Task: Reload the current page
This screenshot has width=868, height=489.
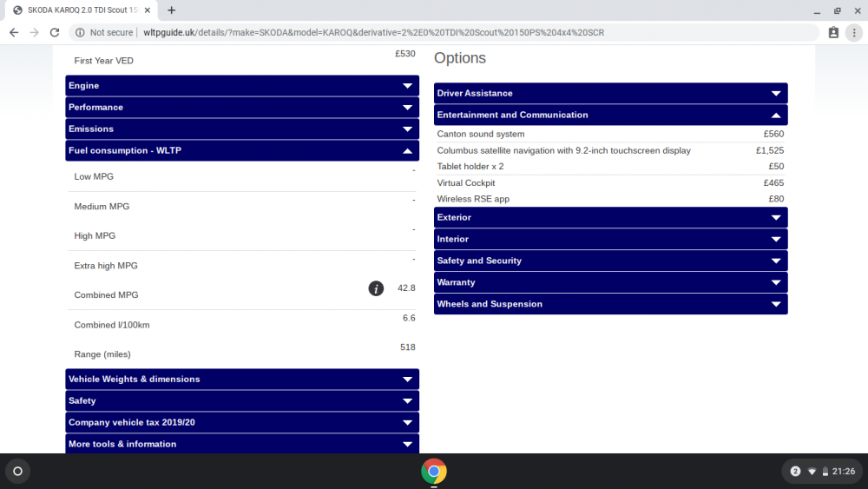Action: [54, 33]
